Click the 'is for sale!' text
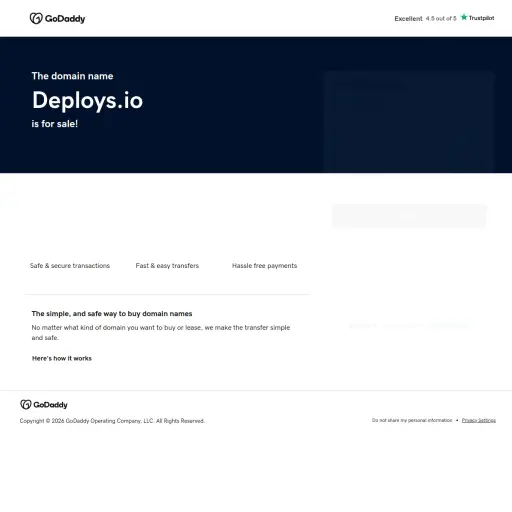 (55, 124)
